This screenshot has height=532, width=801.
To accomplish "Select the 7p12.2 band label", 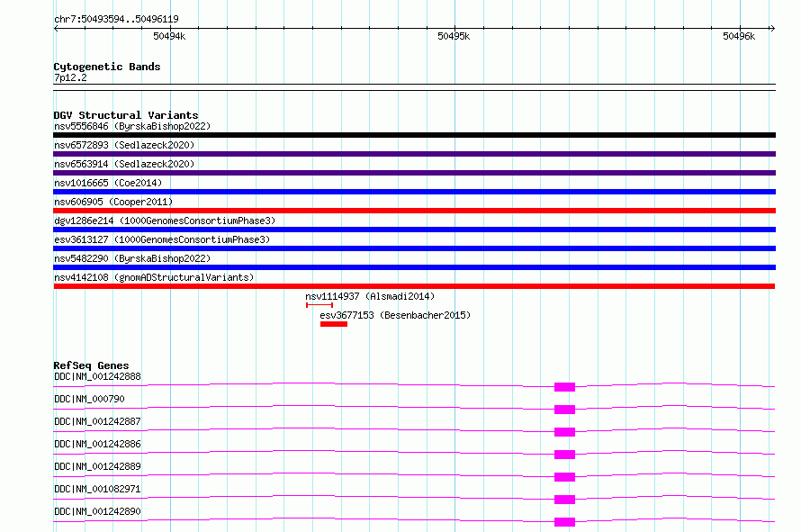I will 70,77.
